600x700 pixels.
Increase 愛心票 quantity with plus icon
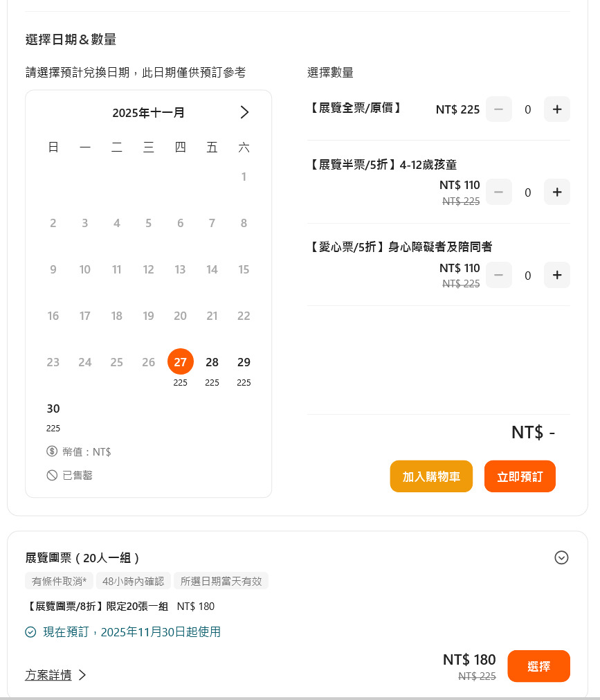click(x=557, y=275)
